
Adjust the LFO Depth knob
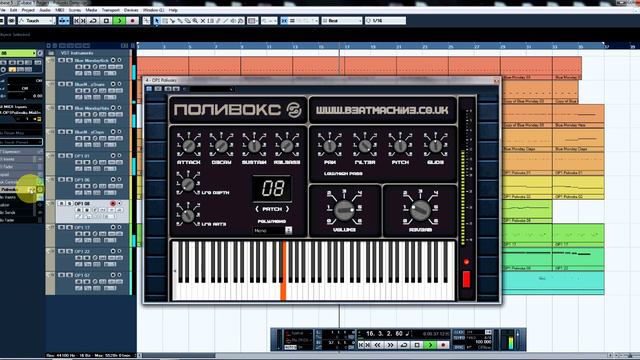coord(188,184)
